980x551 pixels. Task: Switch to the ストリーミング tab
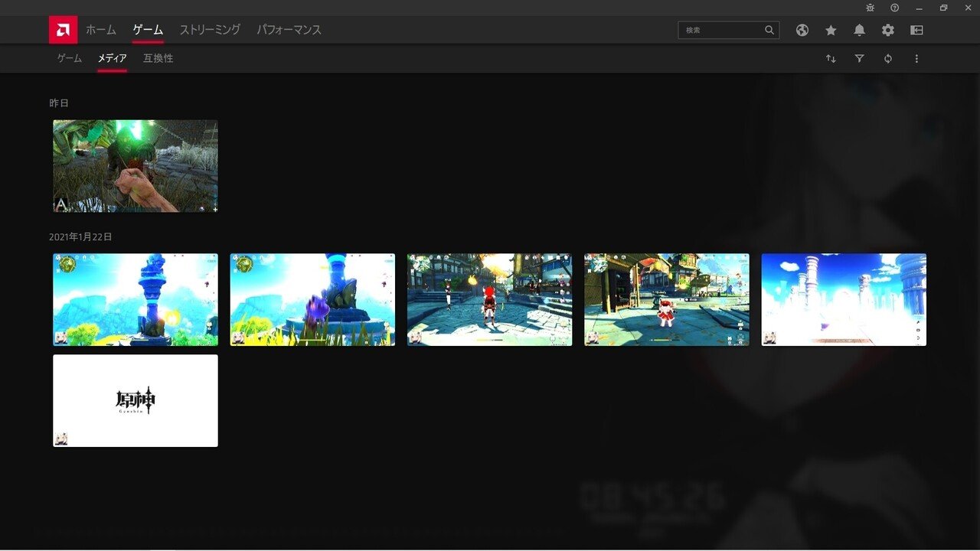click(x=210, y=30)
